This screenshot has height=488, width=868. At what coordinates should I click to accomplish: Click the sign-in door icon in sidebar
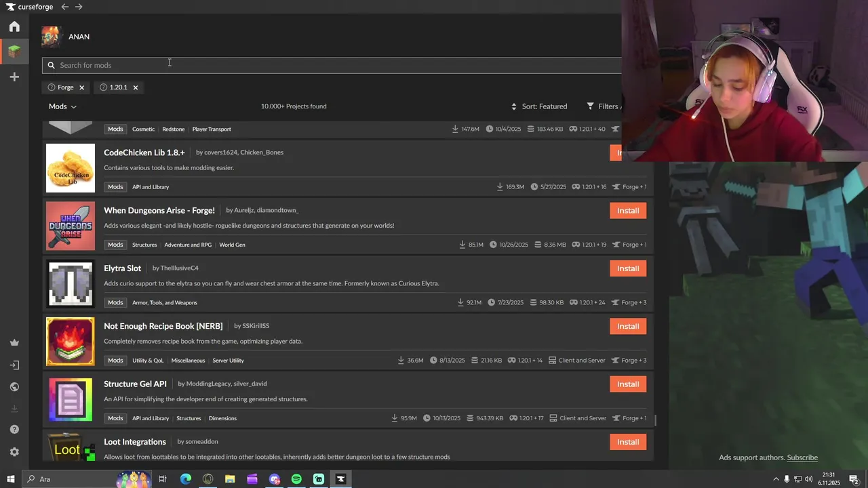click(x=14, y=365)
